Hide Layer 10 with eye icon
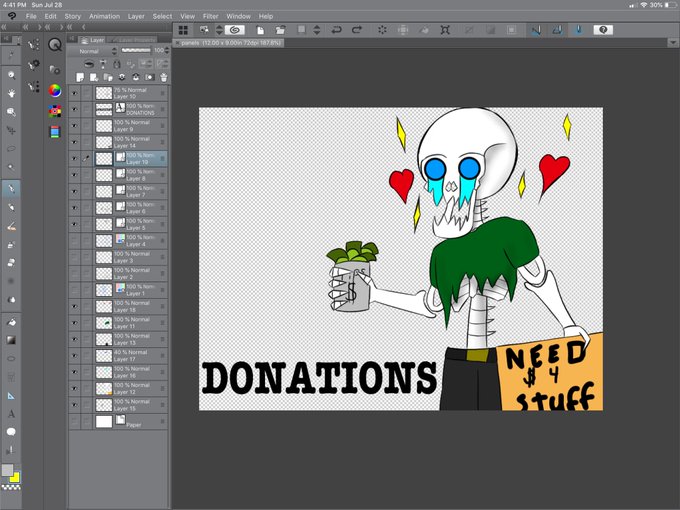This screenshot has height=510, width=680. 75,93
